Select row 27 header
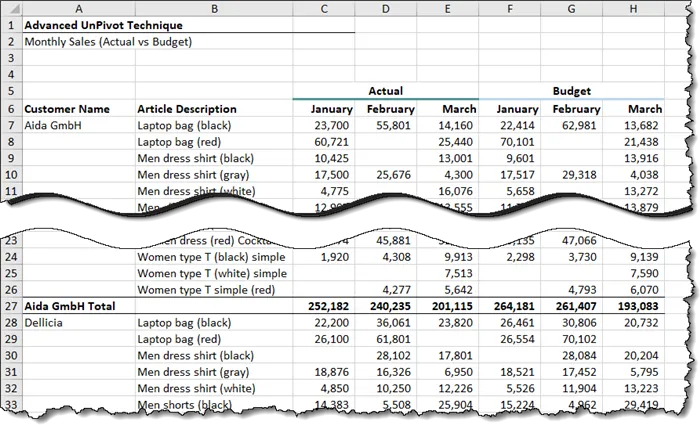This screenshot has width=700, height=425. coord(10,304)
